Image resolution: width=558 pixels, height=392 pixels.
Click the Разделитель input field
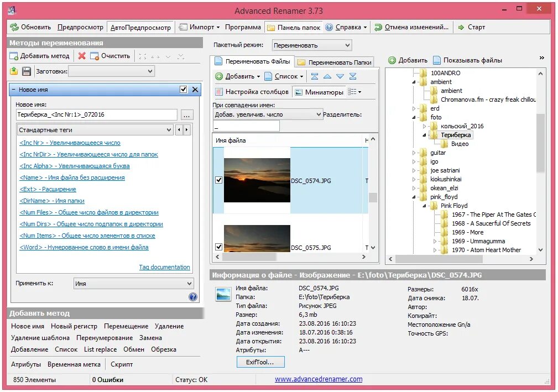[246, 126]
